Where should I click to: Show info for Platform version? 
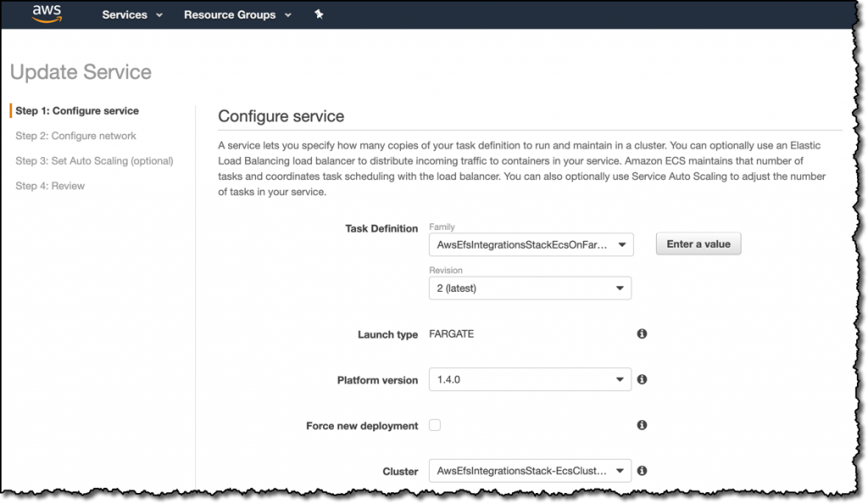tap(642, 379)
